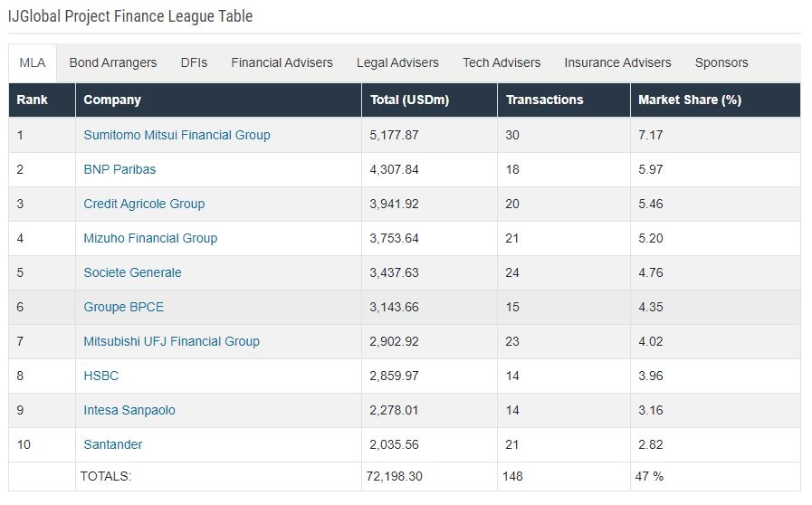Select market share value 2.82
The image size is (812, 505).
(651, 444)
